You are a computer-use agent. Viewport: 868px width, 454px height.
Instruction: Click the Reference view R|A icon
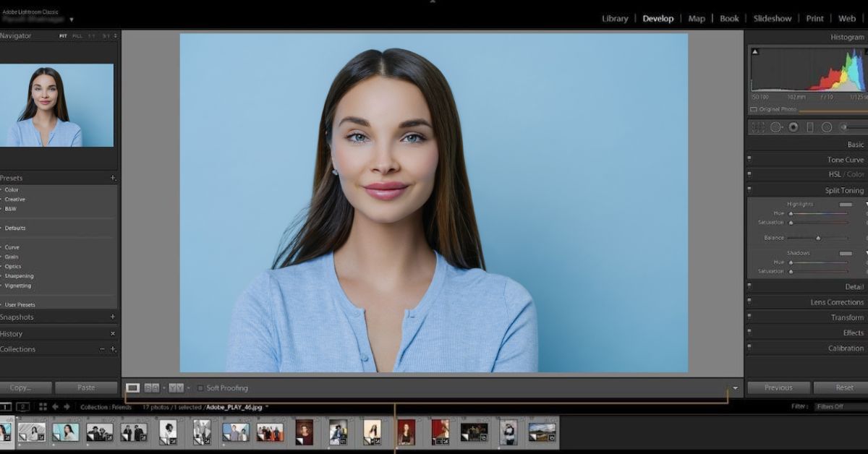pos(152,388)
